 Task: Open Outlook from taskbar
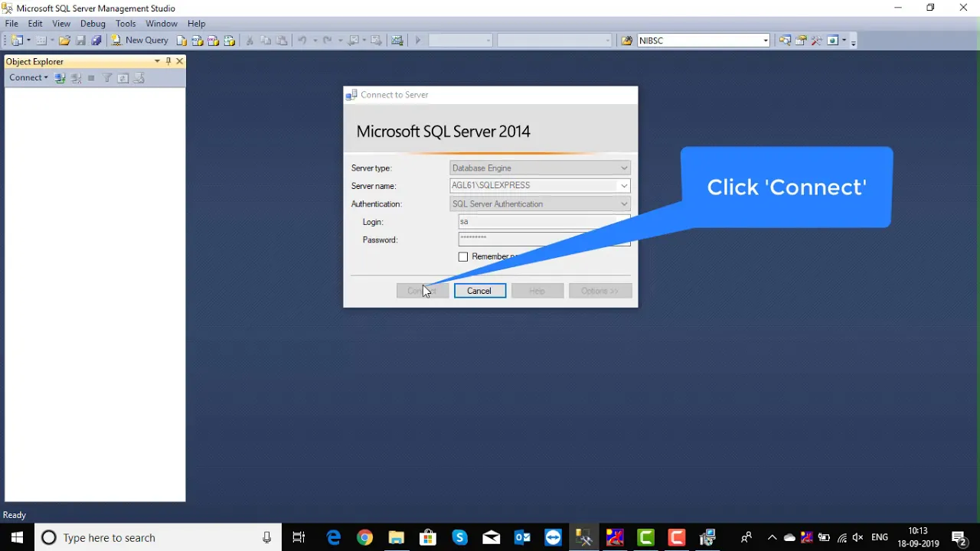coord(522,538)
